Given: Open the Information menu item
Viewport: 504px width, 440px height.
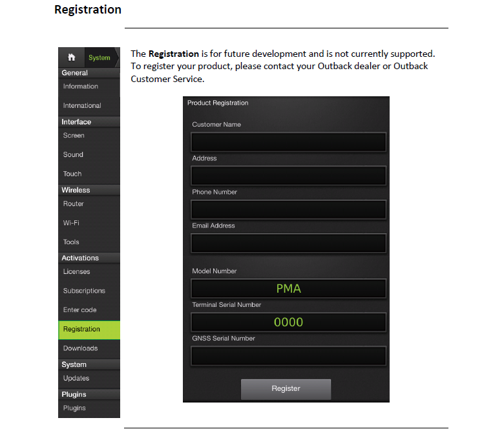Looking at the screenshot, I should (x=89, y=87).
